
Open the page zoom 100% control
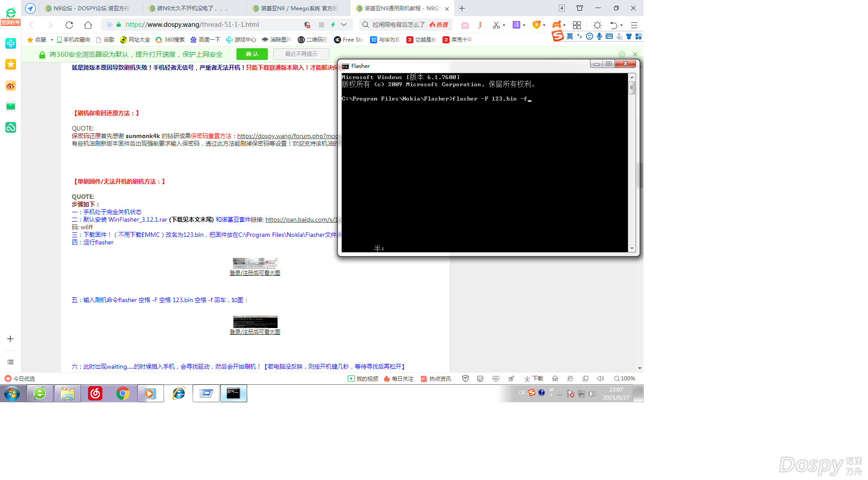click(624, 379)
